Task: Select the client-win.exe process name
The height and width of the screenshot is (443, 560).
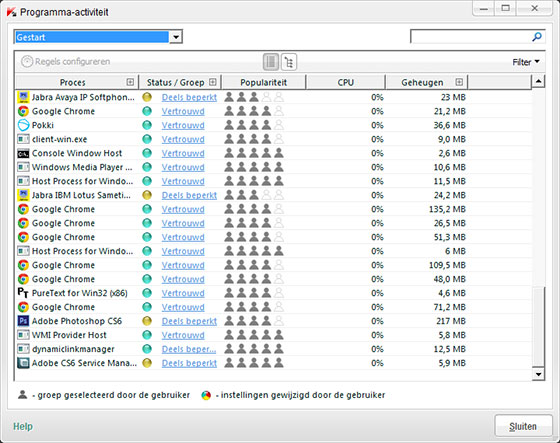Action: point(59,139)
